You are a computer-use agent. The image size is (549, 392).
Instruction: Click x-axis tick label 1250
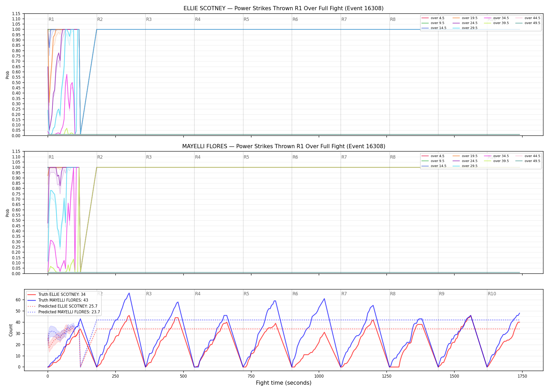[x=387, y=376]
